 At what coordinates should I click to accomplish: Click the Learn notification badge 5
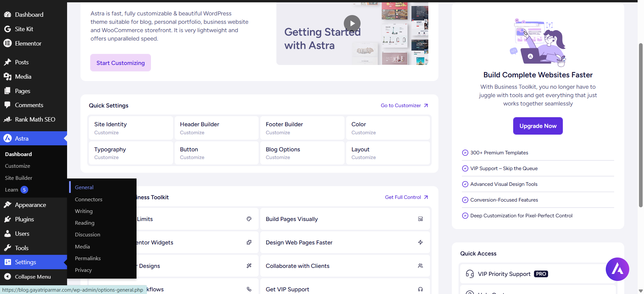pos(24,190)
